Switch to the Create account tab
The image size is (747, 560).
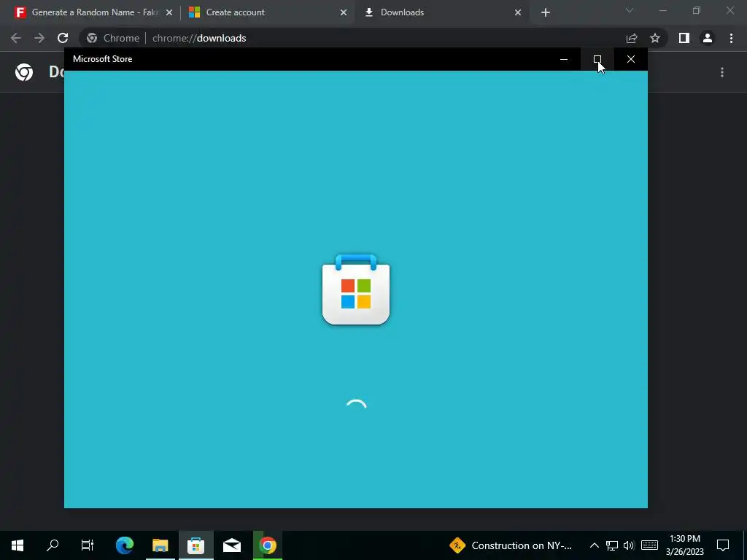(x=267, y=12)
